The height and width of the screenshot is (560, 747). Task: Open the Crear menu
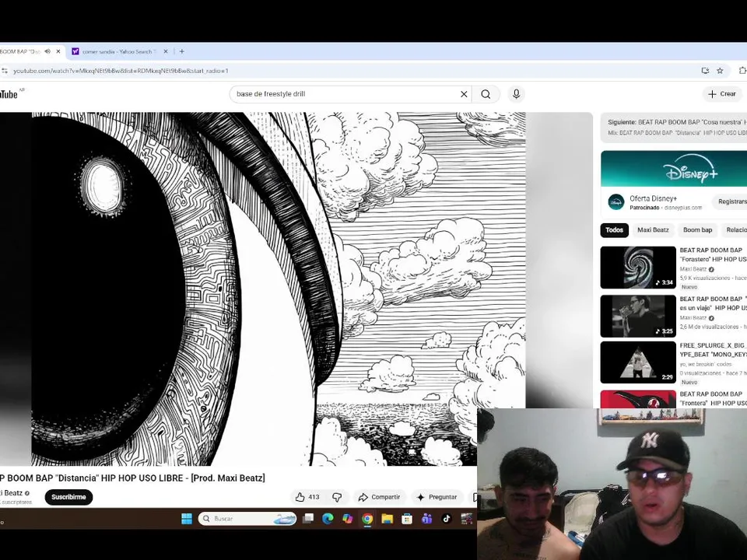click(722, 94)
